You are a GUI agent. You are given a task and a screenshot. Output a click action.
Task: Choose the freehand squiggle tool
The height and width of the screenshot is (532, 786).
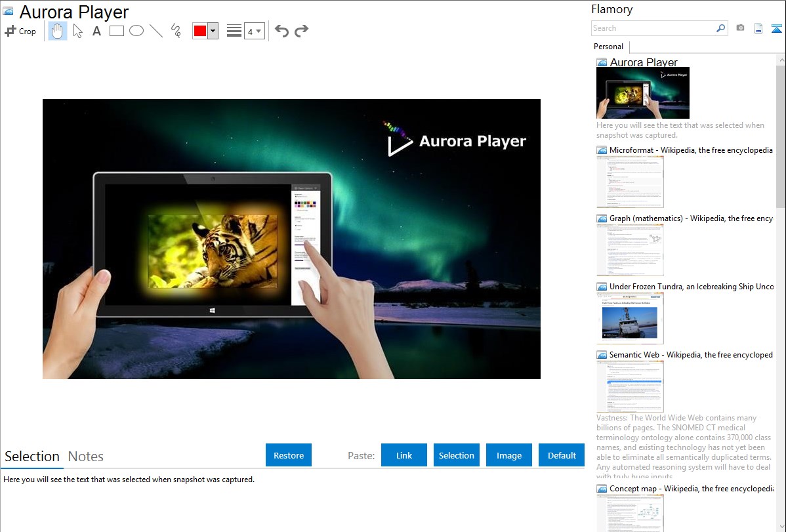click(x=176, y=31)
